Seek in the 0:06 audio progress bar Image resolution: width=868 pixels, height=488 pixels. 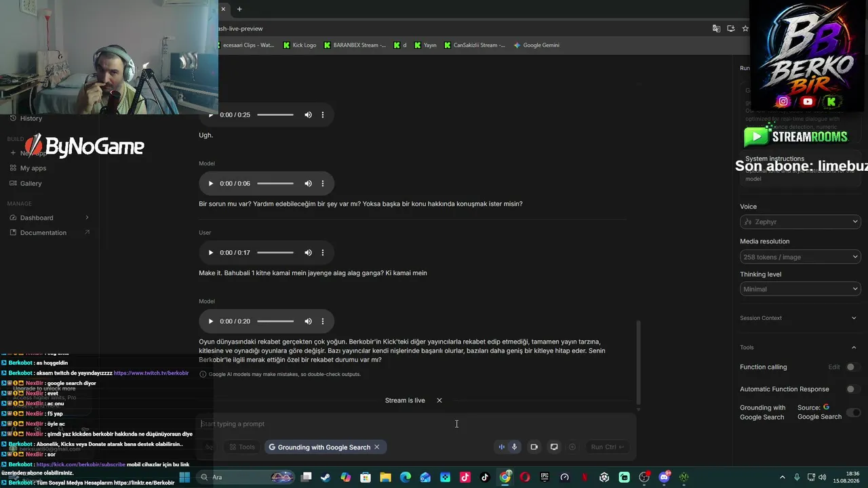click(x=275, y=184)
